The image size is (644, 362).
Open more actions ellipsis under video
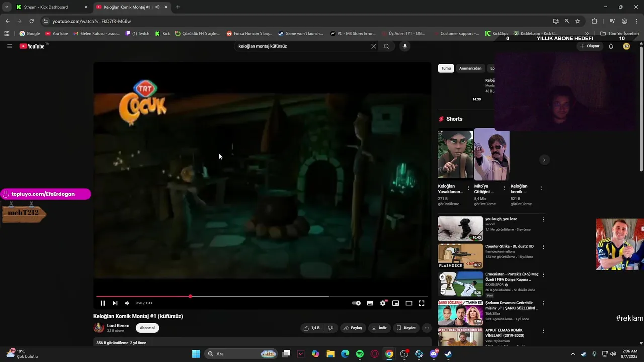pos(427,328)
